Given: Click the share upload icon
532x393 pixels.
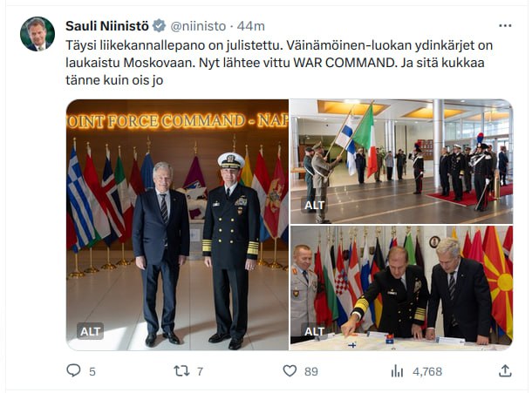Looking at the screenshot, I should (x=505, y=370).
